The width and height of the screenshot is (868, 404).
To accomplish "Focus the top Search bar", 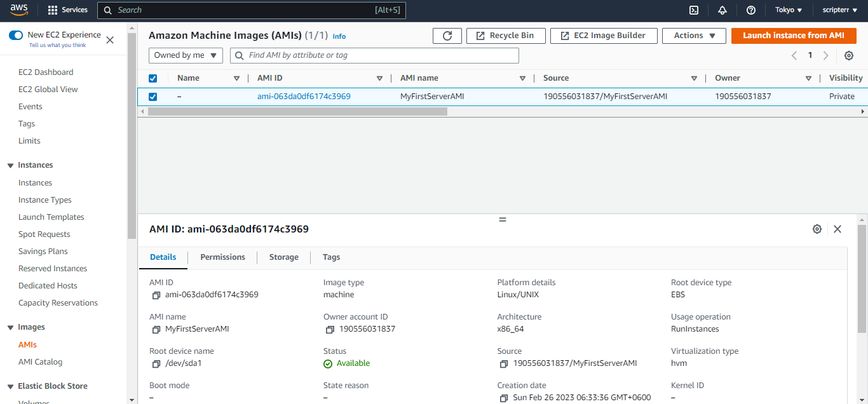I will 252,10.
